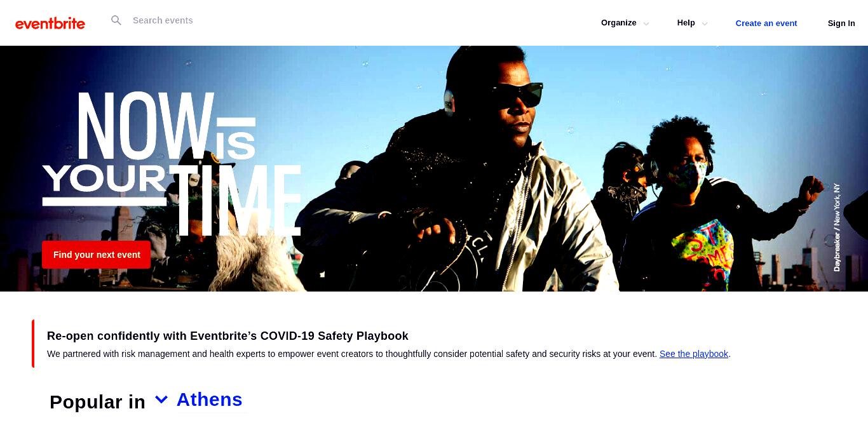868x430 pixels.
Task: Open the Organize menu
Action: (618, 23)
